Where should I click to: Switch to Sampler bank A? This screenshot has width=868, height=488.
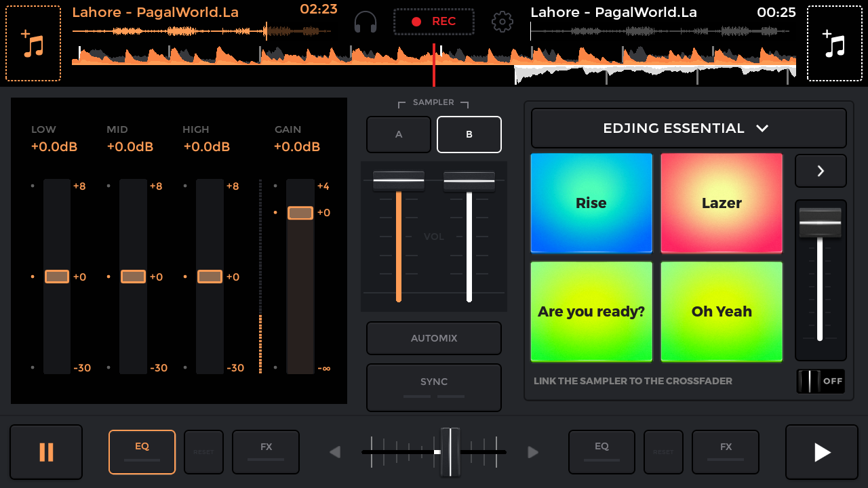click(x=398, y=134)
